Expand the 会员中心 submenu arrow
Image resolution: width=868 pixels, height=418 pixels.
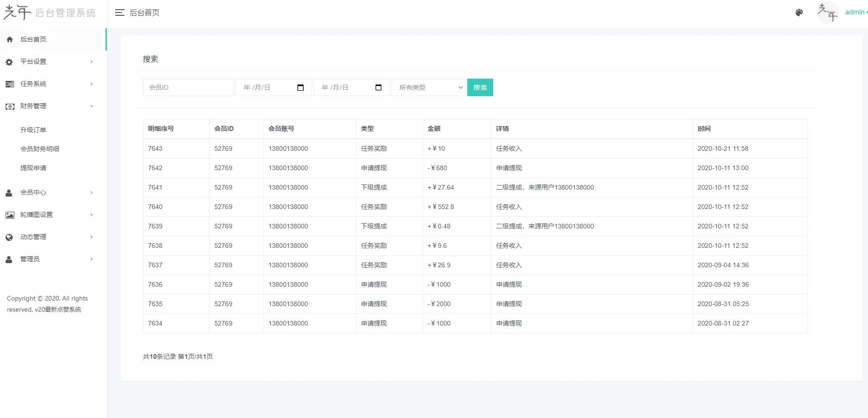point(92,193)
